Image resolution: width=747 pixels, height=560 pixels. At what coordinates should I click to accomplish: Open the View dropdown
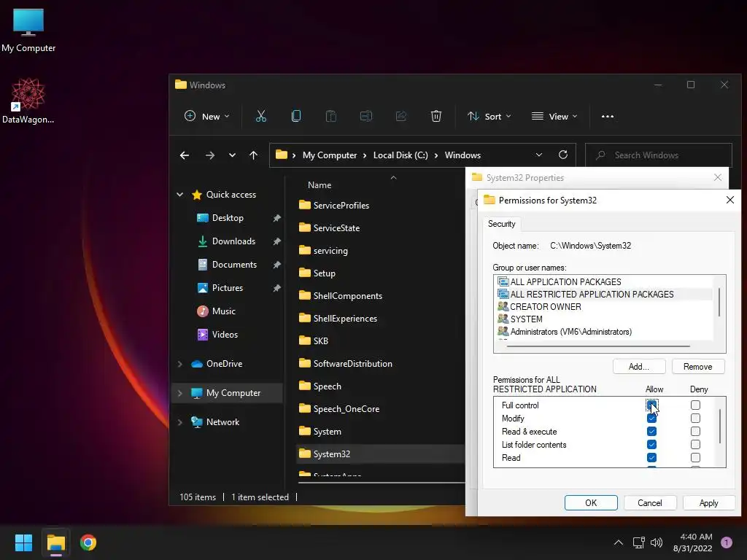tap(554, 116)
